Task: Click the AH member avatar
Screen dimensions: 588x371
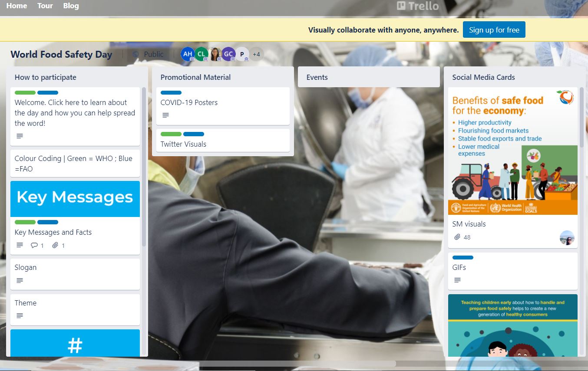Action: coord(188,54)
